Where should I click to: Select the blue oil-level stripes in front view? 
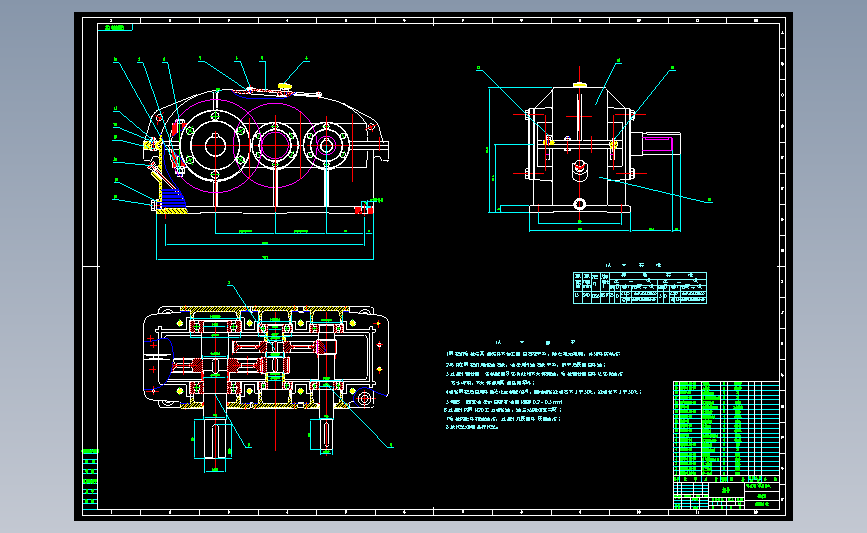pyautogui.click(x=173, y=198)
